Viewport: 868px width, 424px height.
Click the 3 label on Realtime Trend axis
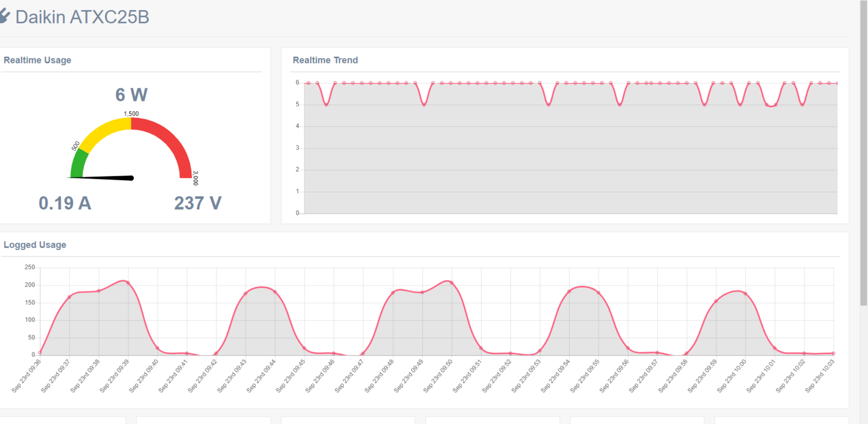pos(297,147)
